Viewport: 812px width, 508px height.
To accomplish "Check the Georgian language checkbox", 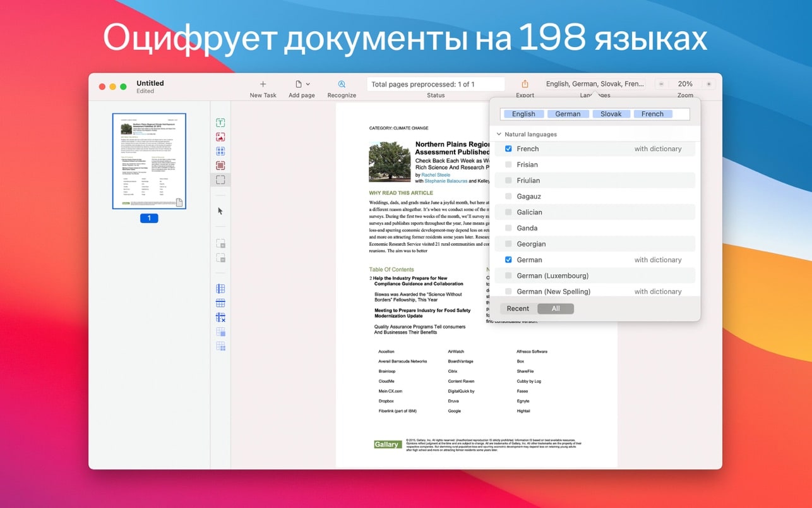I will [x=508, y=244].
